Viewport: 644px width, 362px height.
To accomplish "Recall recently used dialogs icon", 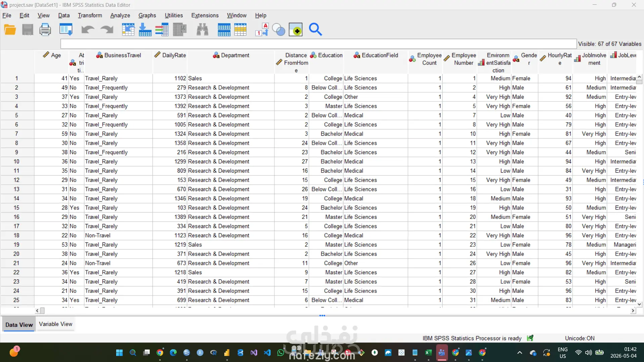I will point(66,30).
